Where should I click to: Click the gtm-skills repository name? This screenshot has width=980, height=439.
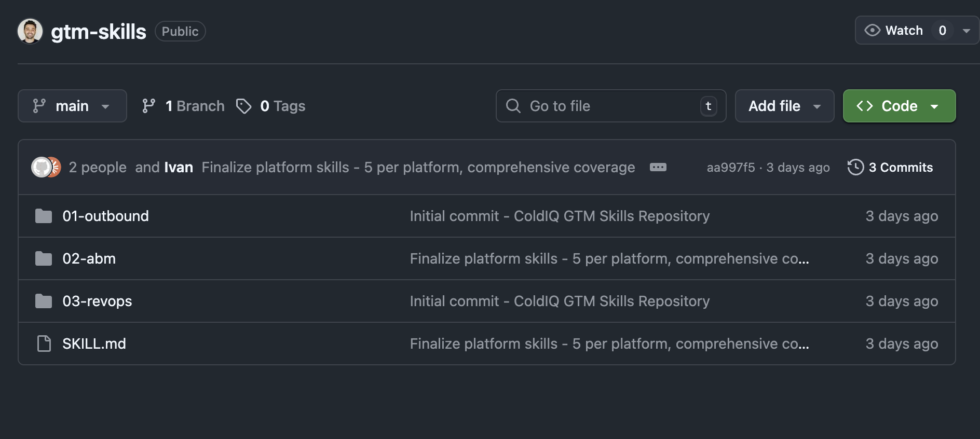[x=99, y=32]
